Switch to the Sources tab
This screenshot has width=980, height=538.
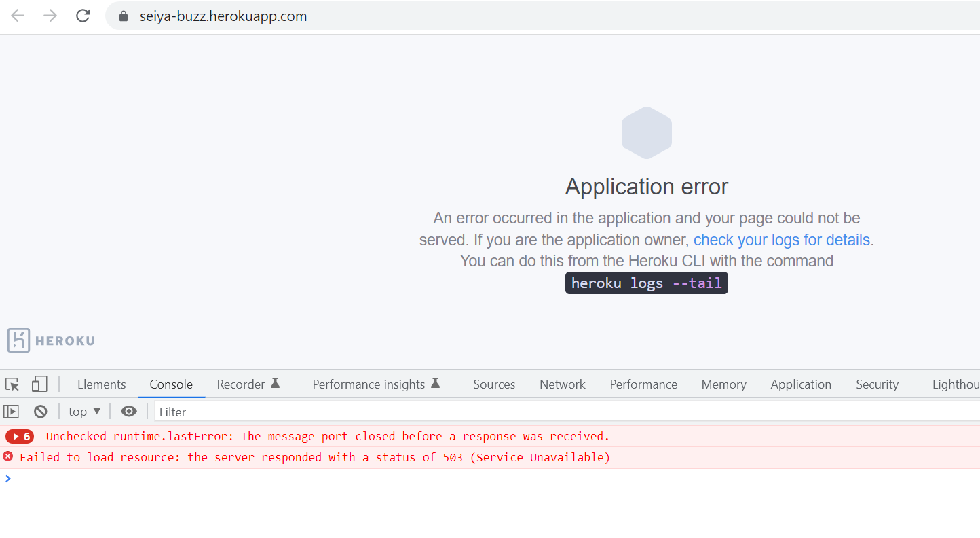[x=494, y=384]
